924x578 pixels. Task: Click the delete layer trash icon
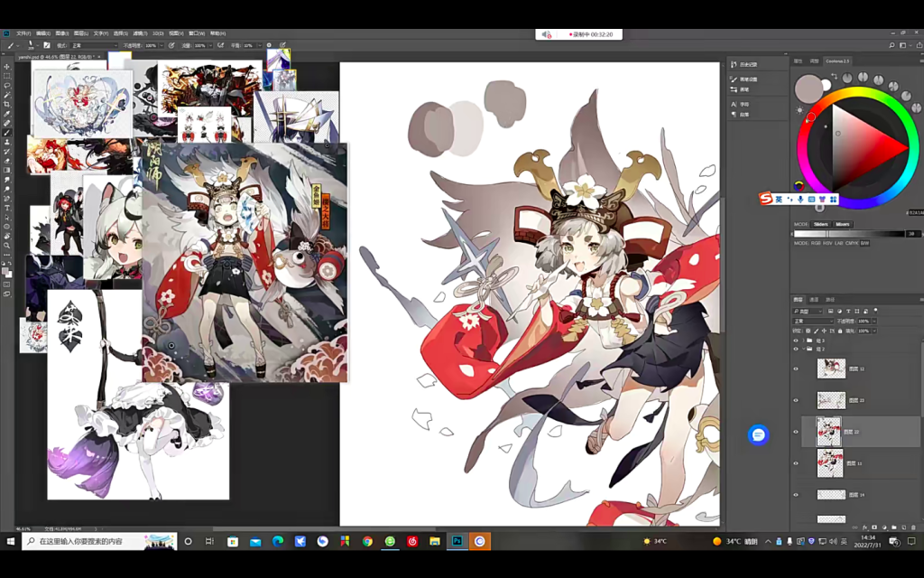913,527
